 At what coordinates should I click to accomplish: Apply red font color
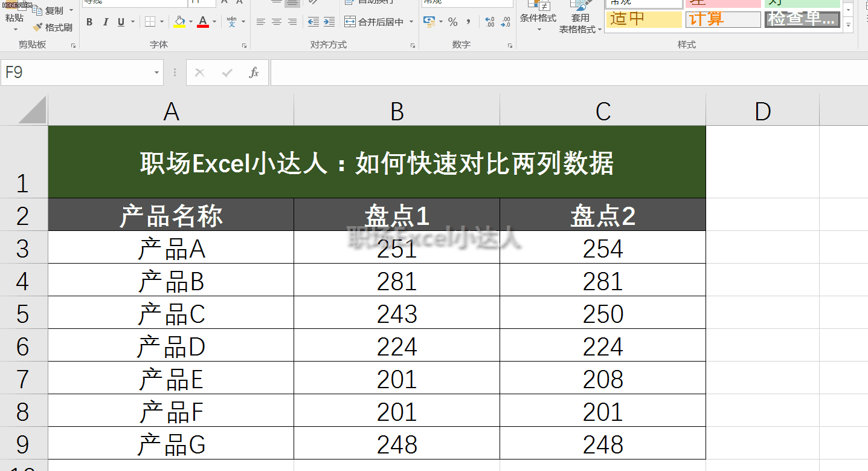pos(203,22)
